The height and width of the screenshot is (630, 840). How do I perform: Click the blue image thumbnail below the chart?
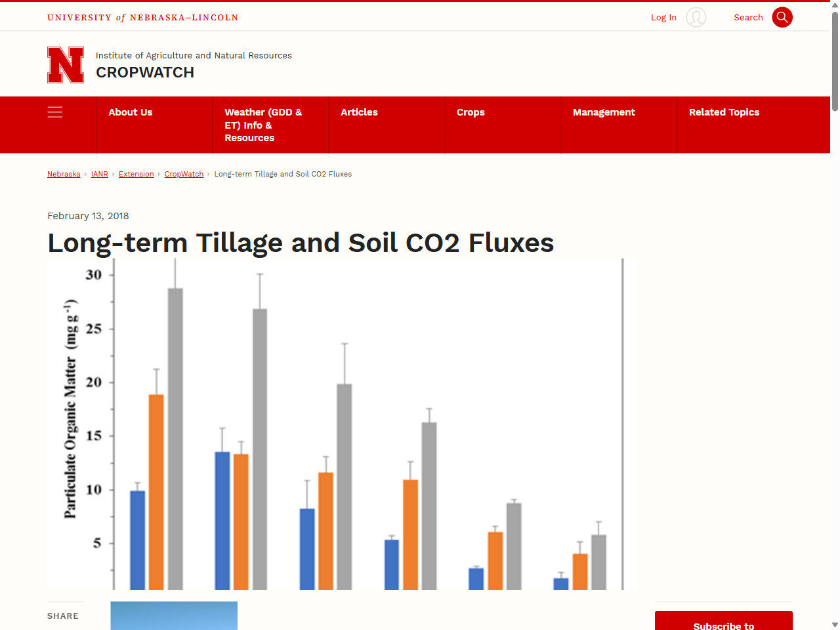pos(173,616)
